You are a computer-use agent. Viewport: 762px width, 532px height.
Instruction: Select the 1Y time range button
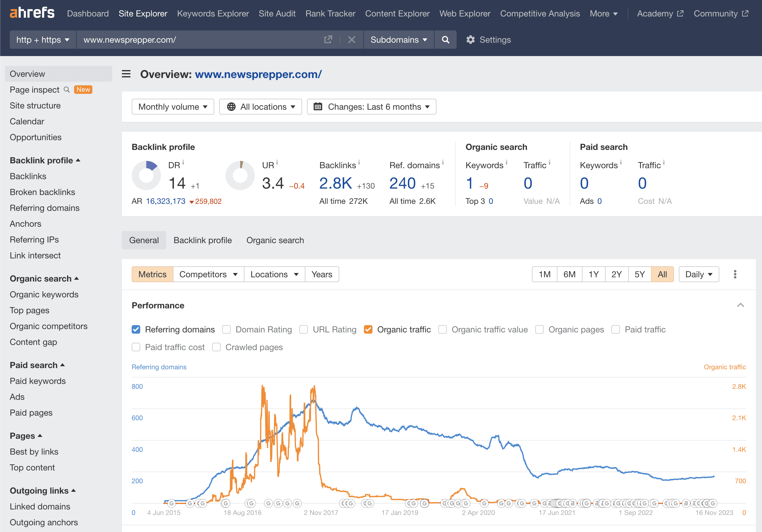pyautogui.click(x=593, y=274)
